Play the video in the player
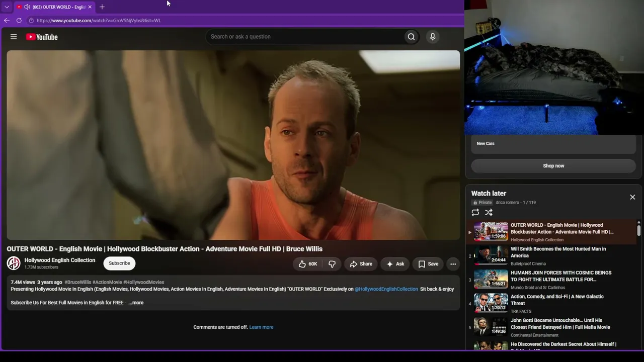 click(x=233, y=145)
